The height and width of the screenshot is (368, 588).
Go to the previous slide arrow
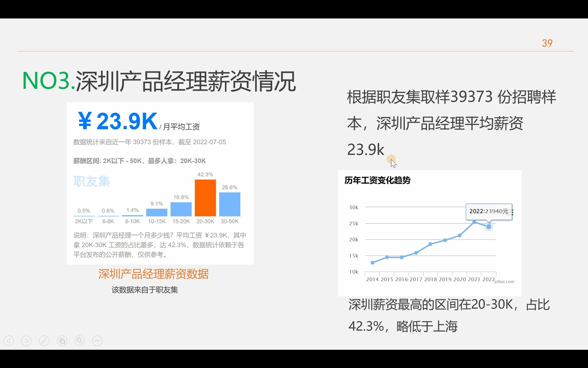point(9,340)
